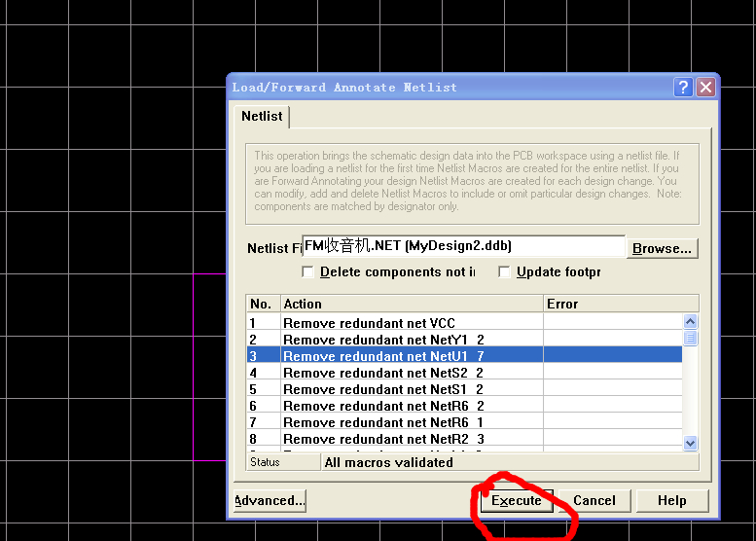Click the macro list scrollbar thumb
Image resolution: width=756 pixels, height=541 pixels.
coord(690,338)
